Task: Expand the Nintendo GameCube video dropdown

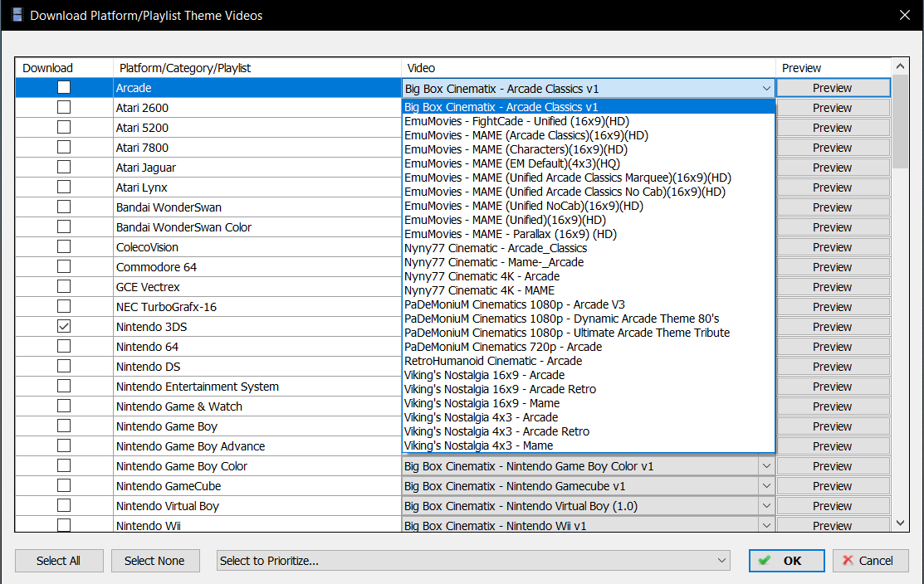Action: 766,486
